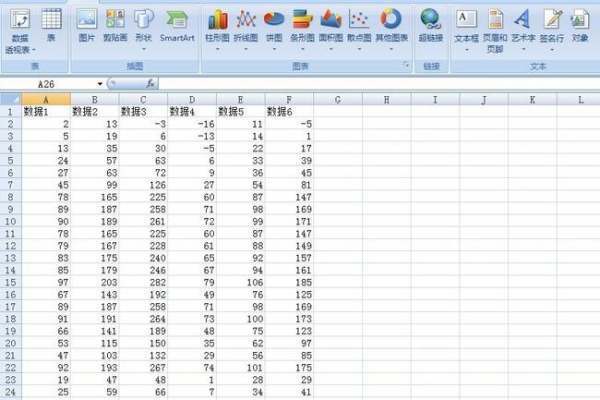The width and height of the screenshot is (600, 400).
Task: Select column B header
Action: (95, 100)
